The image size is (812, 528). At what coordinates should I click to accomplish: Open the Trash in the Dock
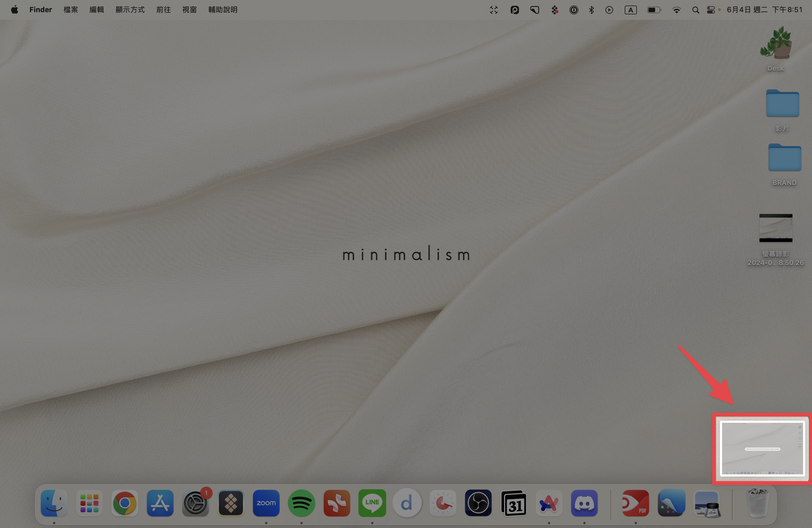758,503
